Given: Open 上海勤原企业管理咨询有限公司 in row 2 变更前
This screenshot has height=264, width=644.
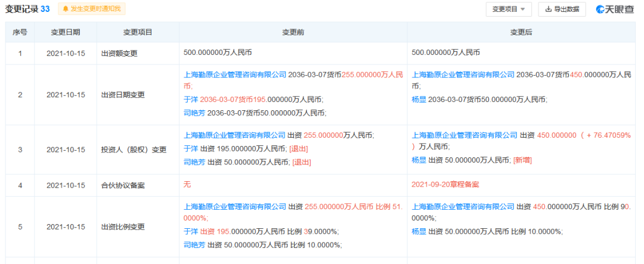Looking at the screenshot, I should click(x=235, y=75).
